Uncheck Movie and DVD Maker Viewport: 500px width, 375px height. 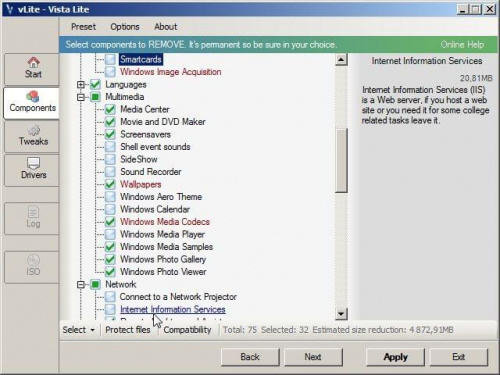pos(110,122)
